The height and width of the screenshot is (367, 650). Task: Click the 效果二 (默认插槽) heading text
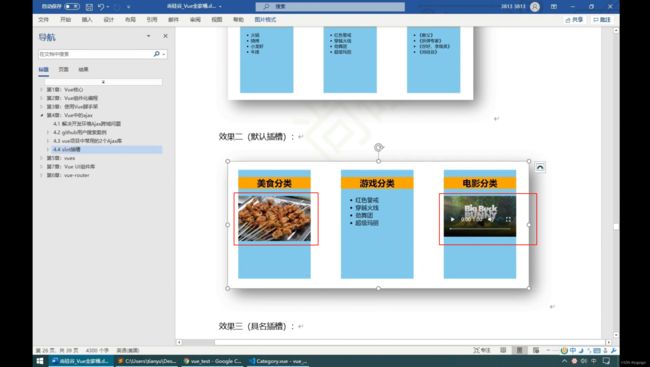(x=256, y=136)
